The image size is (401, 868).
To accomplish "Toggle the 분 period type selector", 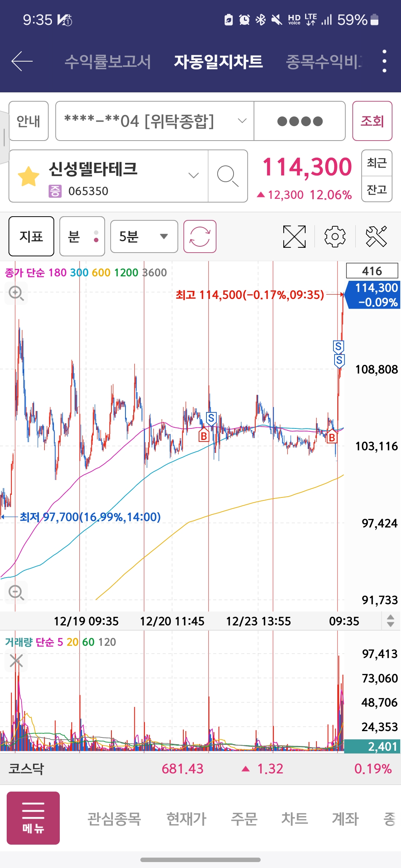I will click(x=82, y=236).
